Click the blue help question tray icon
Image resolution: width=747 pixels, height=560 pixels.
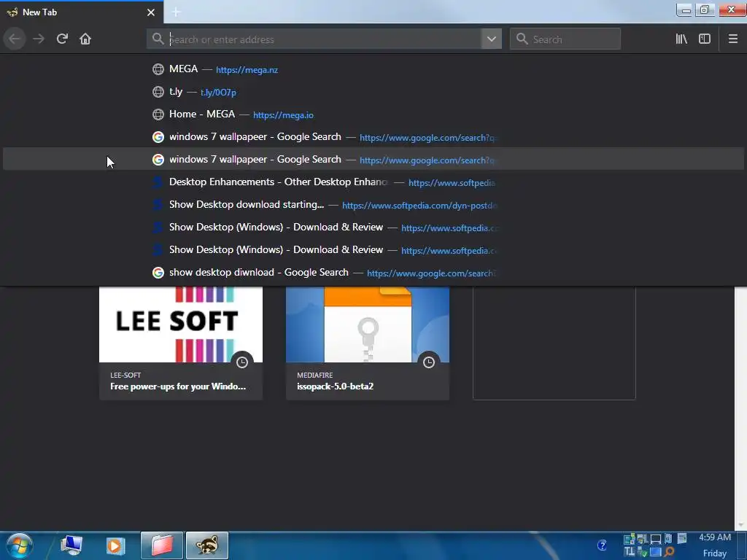(602, 545)
